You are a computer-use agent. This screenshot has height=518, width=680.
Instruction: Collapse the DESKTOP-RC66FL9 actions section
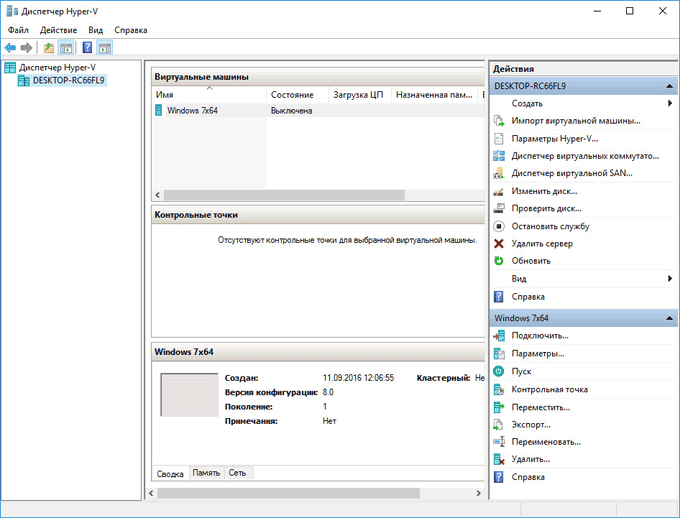tap(670, 87)
